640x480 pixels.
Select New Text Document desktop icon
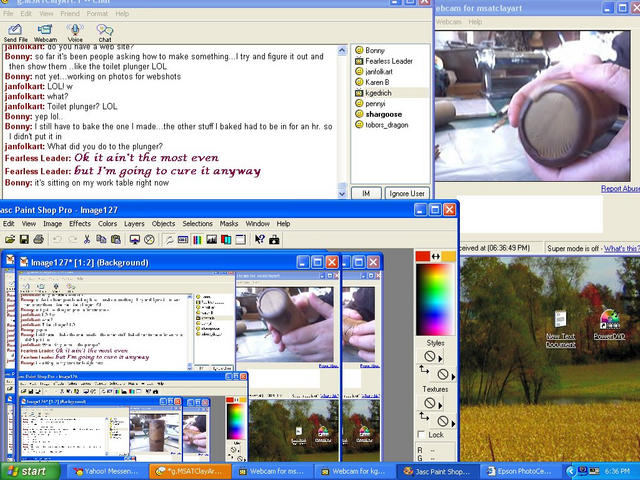(561, 329)
